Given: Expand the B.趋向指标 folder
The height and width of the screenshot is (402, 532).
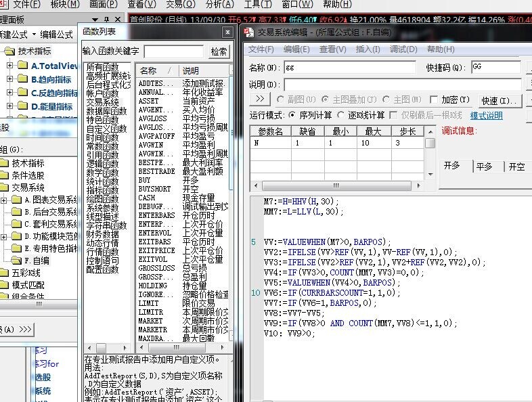Looking at the screenshot, I should (10, 79).
